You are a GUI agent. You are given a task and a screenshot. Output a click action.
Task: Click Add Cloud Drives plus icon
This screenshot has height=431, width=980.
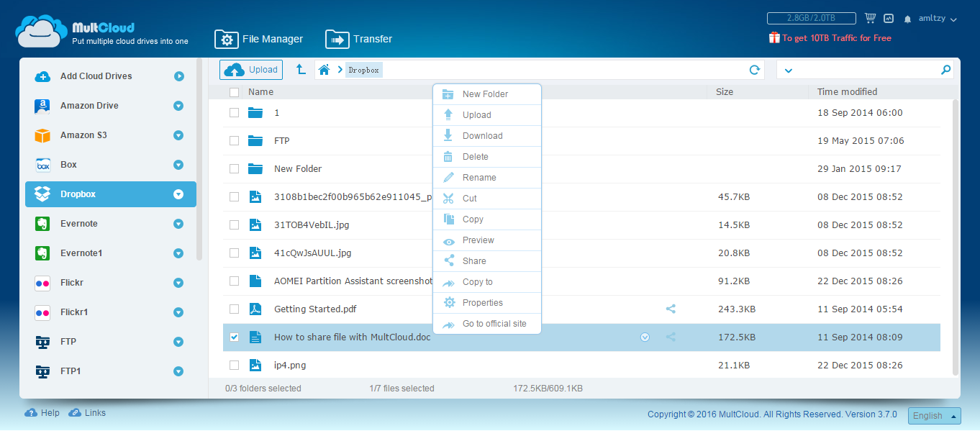[42, 76]
